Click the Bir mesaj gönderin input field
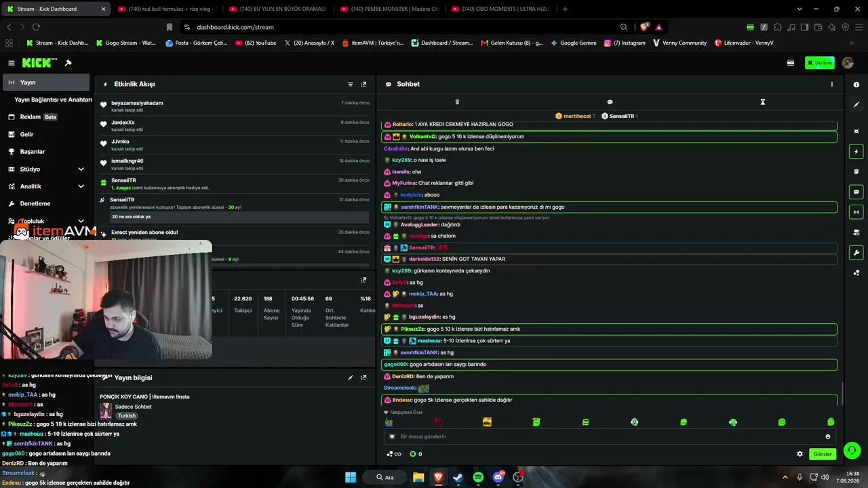The width and height of the screenshot is (868, 488). pyautogui.click(x=610, y=436)
